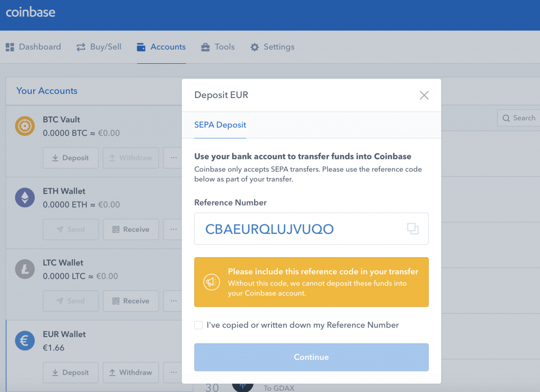Copy the reference number using the copy icon
540x392 pixels.
click(x=412, y=229)
